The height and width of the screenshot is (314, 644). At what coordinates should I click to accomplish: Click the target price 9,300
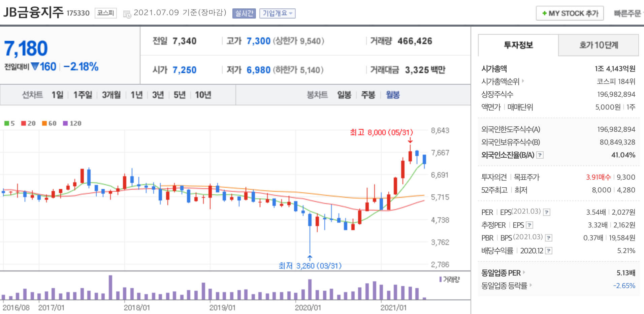(626, 177)
